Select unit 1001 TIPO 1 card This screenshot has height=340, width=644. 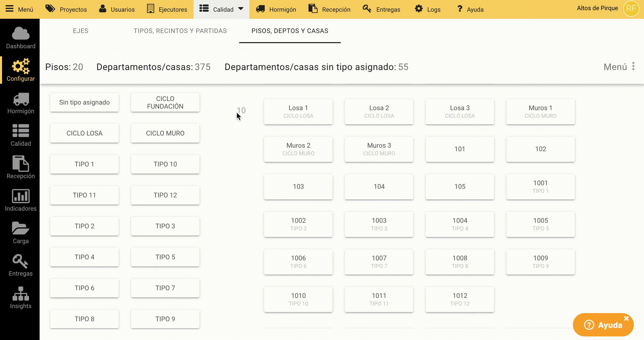point(540,186)
